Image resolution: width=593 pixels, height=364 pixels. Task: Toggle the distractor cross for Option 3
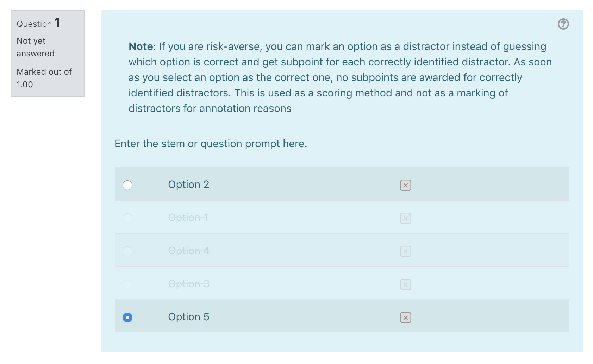[405, 284]
